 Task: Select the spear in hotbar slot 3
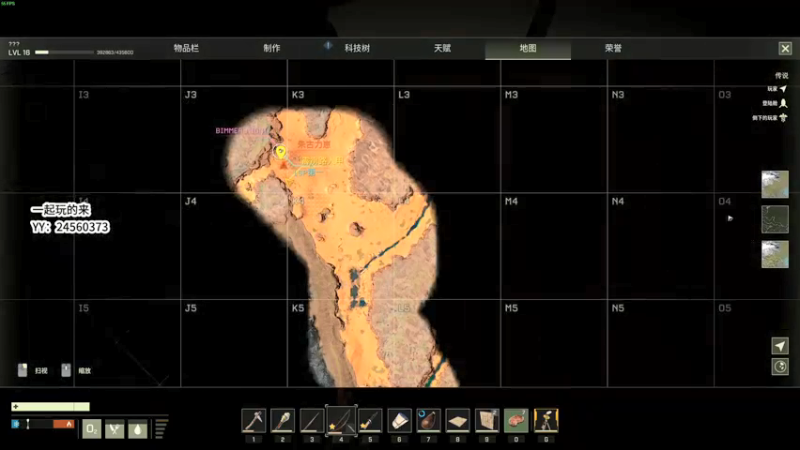click(312, 421)
